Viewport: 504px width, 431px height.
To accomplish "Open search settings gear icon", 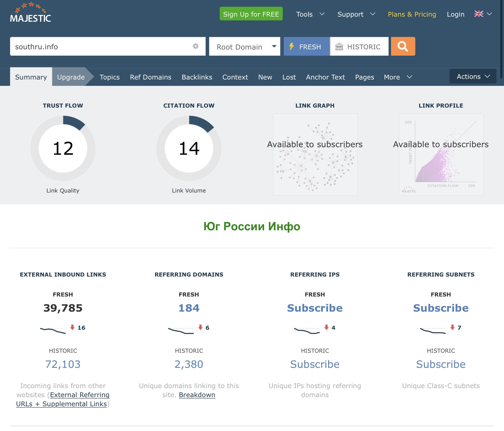I will coord(196,46).
